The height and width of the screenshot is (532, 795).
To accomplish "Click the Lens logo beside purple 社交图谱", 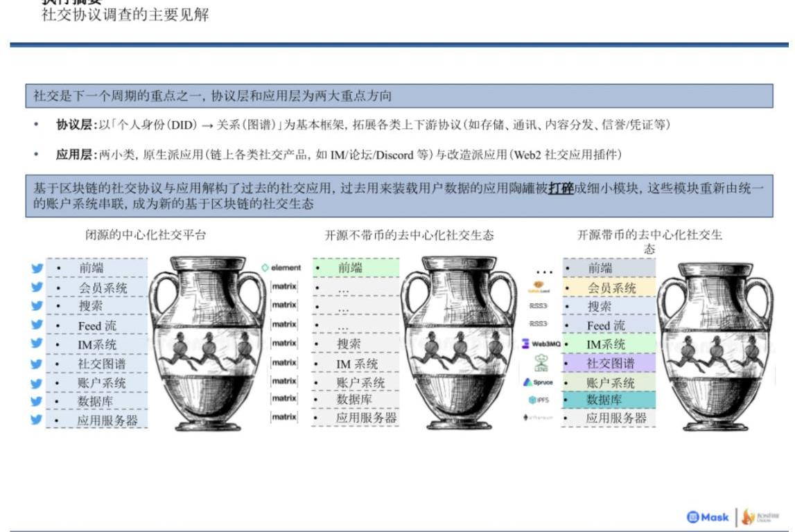I will [x=541, y=363].
